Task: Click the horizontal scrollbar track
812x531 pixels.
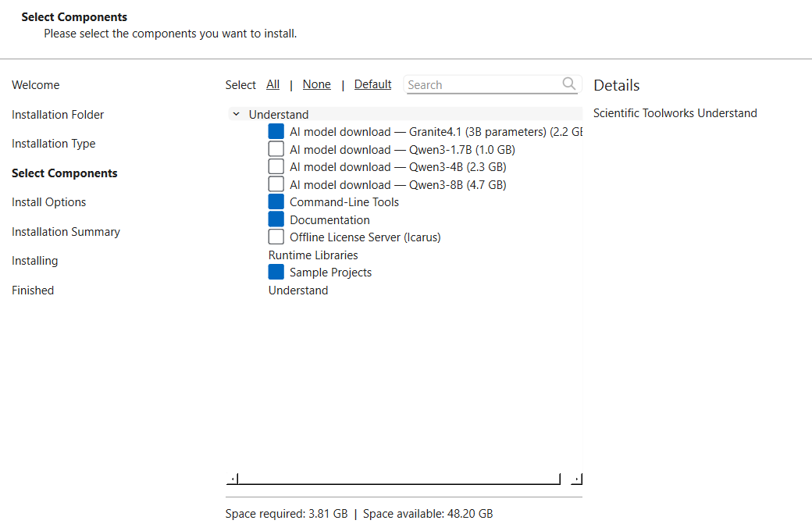Action: (x=399, y=479)
